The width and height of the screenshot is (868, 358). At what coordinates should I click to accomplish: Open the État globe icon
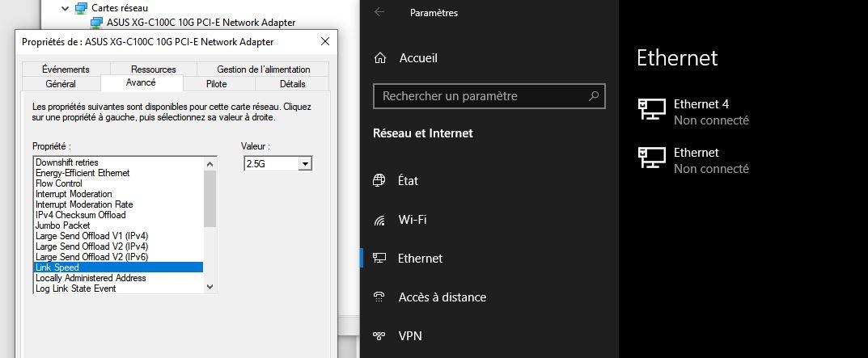coord(379,181)
